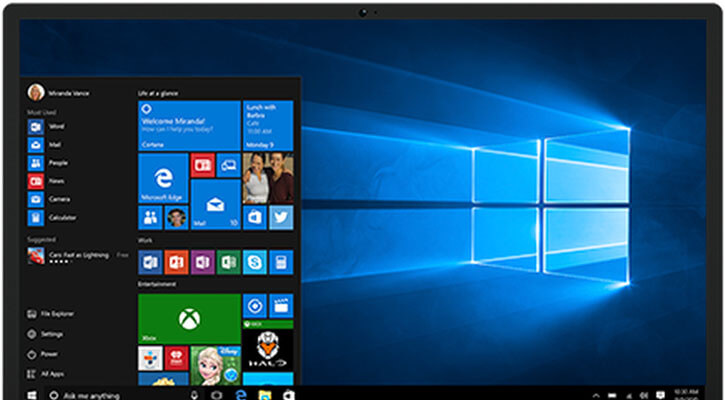Open the Microsoft Edge tile

point(163,178)
